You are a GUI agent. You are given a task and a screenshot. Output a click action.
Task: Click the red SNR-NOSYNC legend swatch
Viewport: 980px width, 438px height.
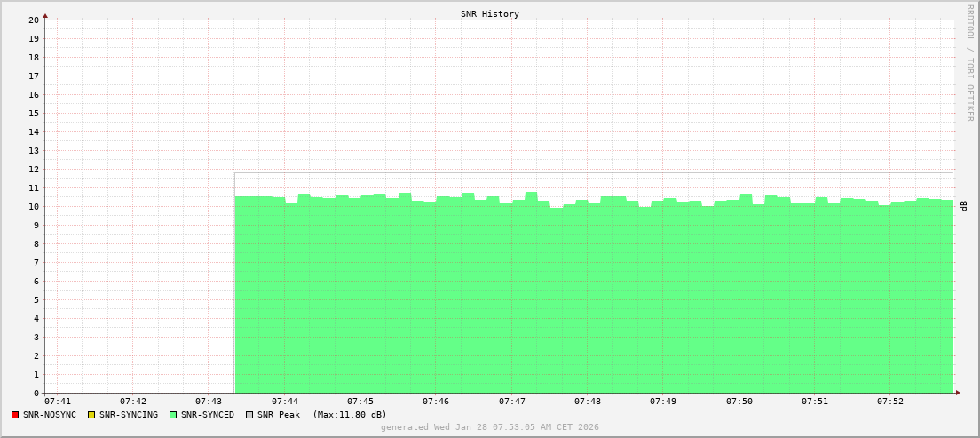point(15,415)
